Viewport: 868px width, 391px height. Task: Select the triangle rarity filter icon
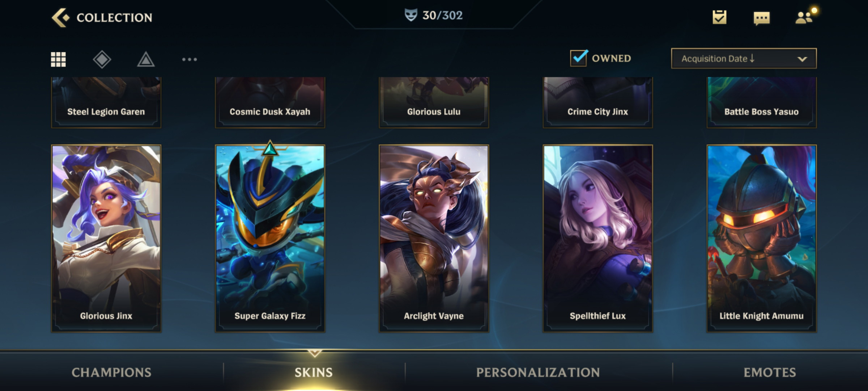pyautogui.click(x=146, y=59)
